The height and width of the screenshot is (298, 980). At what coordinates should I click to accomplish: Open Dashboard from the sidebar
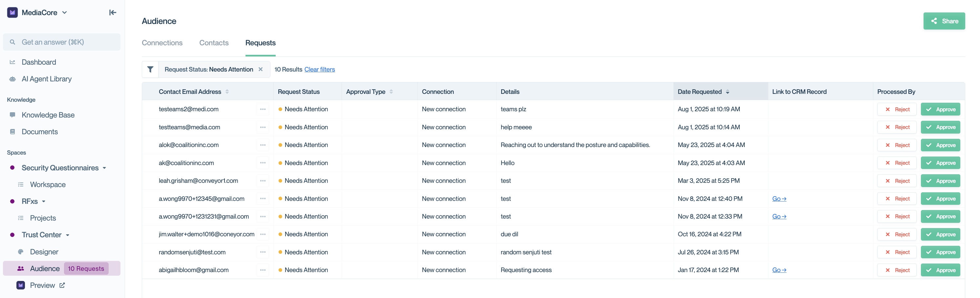click(39, 62)
